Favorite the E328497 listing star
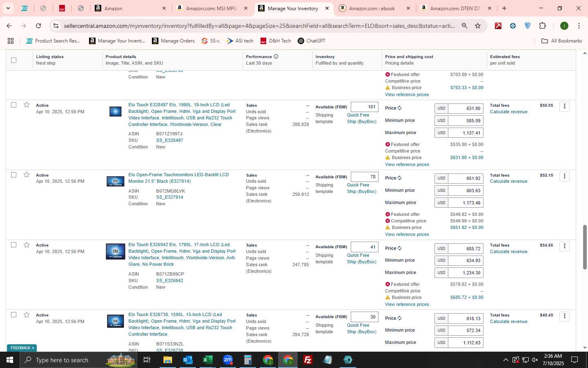Screen dimensions: 588x368 pos(27,105)
